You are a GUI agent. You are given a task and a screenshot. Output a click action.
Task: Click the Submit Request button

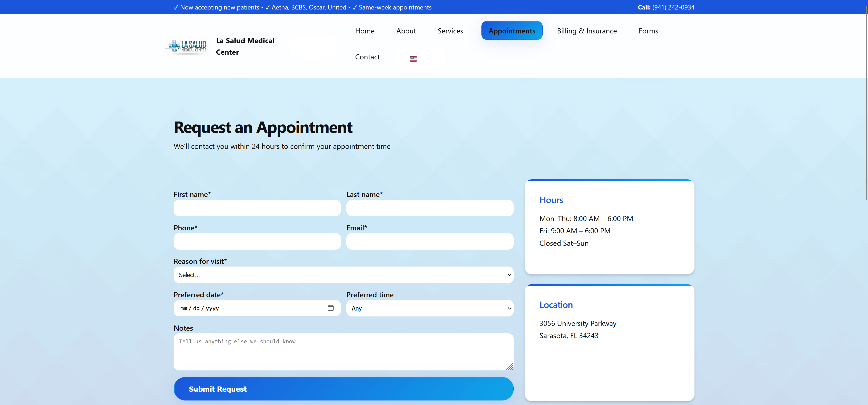click(343, 389)
